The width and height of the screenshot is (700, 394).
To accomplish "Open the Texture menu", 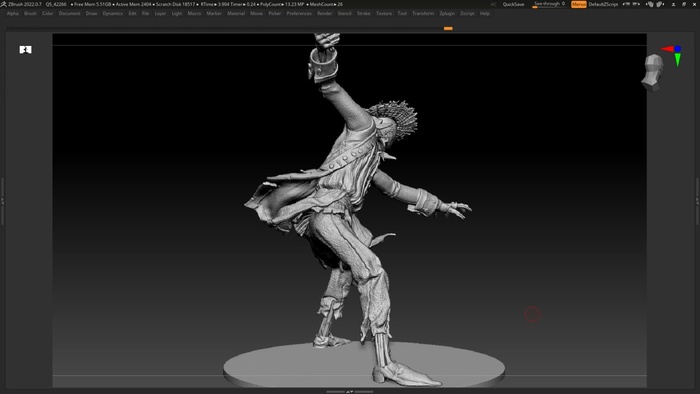I will pyautogui.click(x=383, y=13).
